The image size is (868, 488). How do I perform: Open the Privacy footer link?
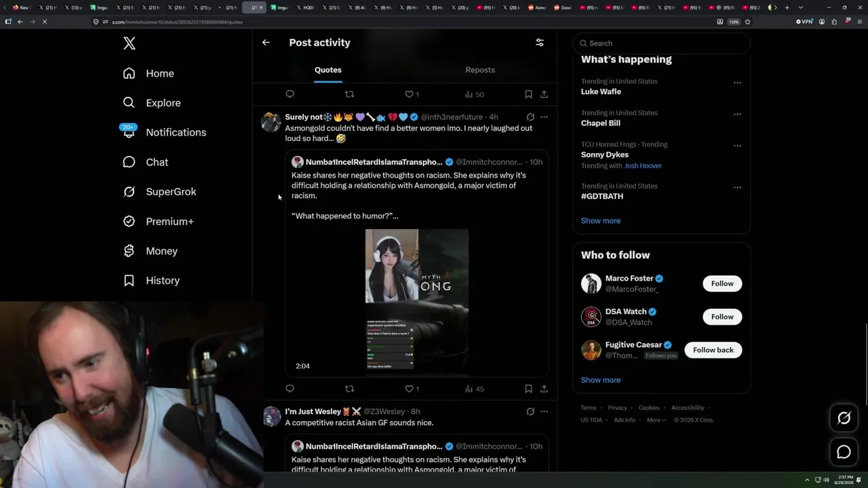coord(618,408)
